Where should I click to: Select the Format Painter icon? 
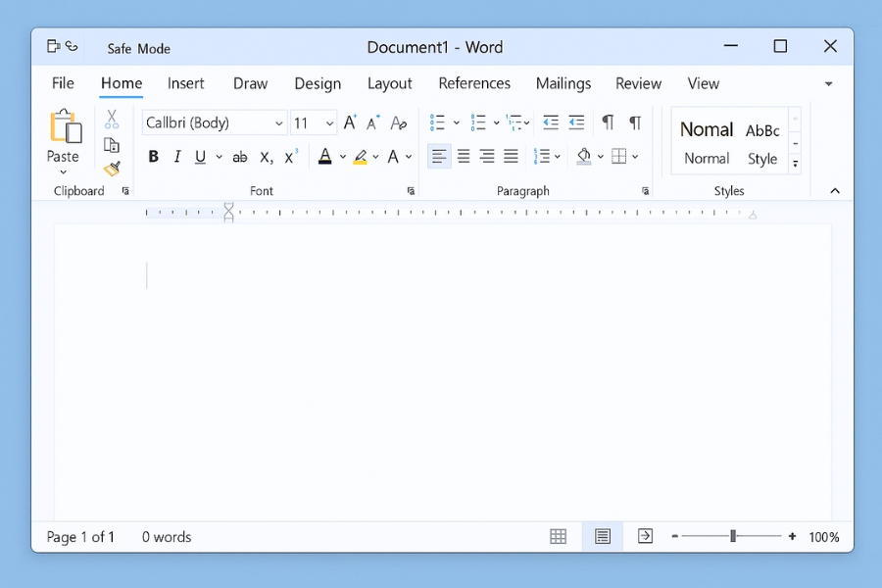click(112, 169)
